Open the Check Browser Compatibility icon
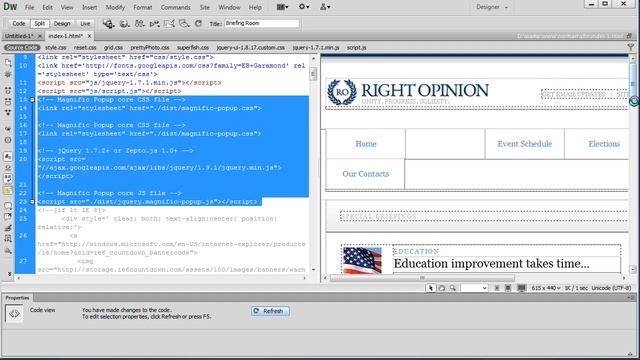This screenshot has width=640, height=360. click(x=169, y=24)
